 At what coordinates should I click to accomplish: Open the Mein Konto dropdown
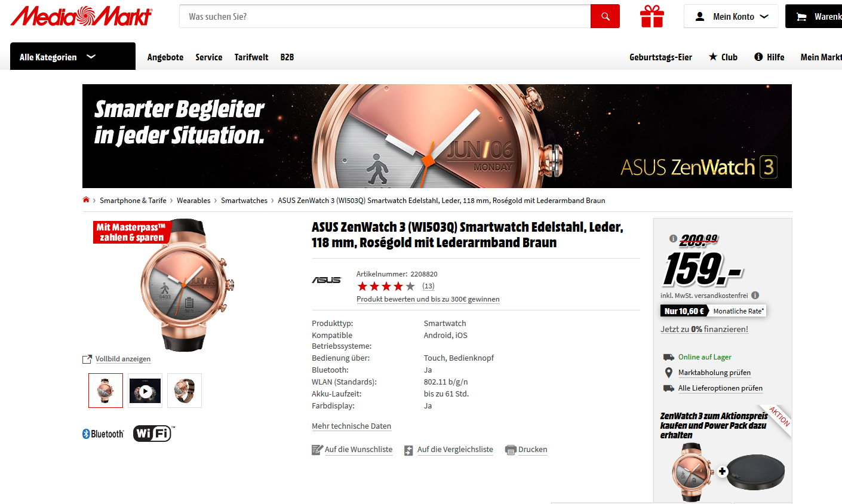[731, 17]
